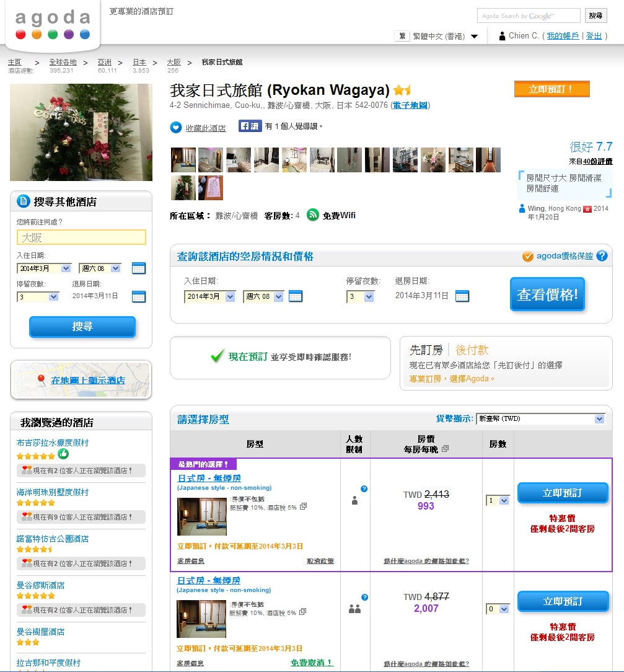
Task: Click the hotel star rating icon
Action: (402, 90)
